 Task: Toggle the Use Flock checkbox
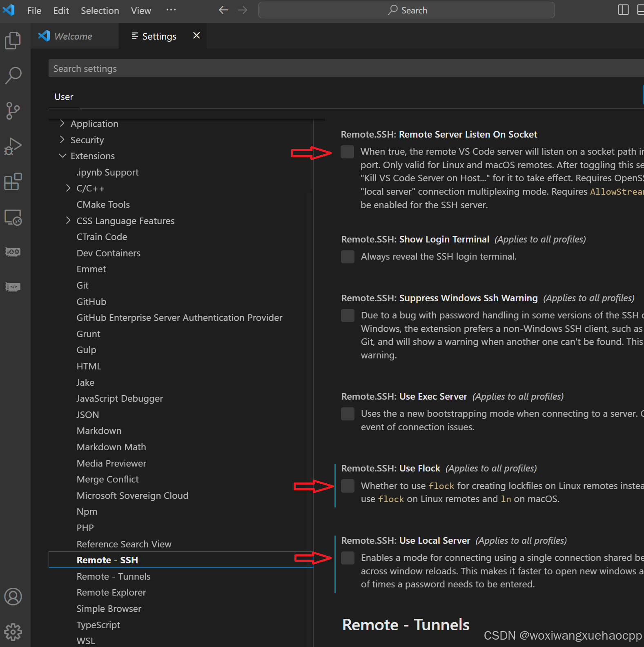pos(348,486)
